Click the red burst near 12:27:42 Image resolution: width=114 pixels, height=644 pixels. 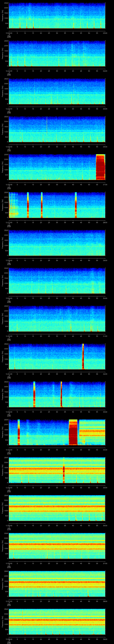76,205
